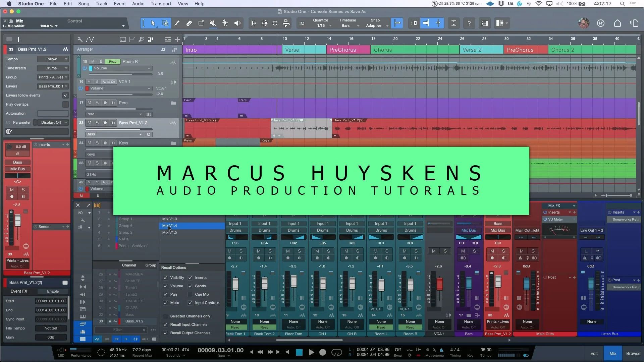Select the Listen speaker tool
The width and height of the screenshot is (644, 362).
coord(237,23)
